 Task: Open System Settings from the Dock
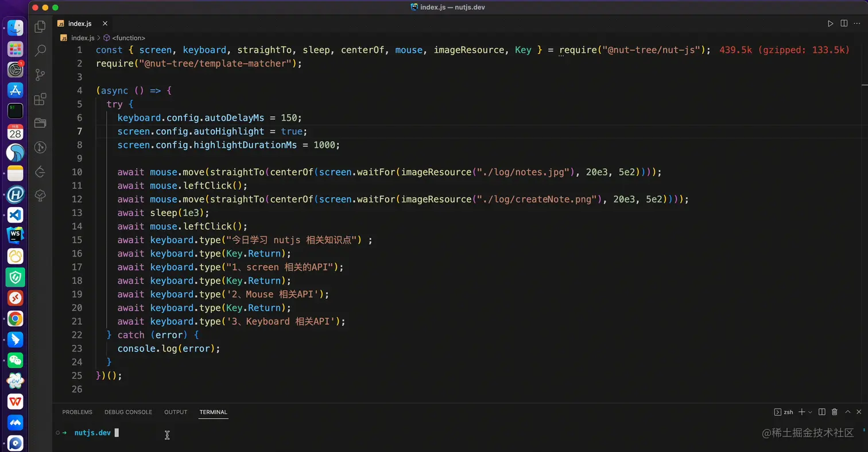click(15, 69)
